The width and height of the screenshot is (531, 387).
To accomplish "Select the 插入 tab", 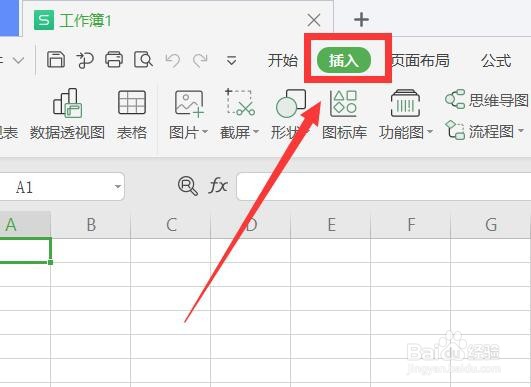I will point(344,60).
